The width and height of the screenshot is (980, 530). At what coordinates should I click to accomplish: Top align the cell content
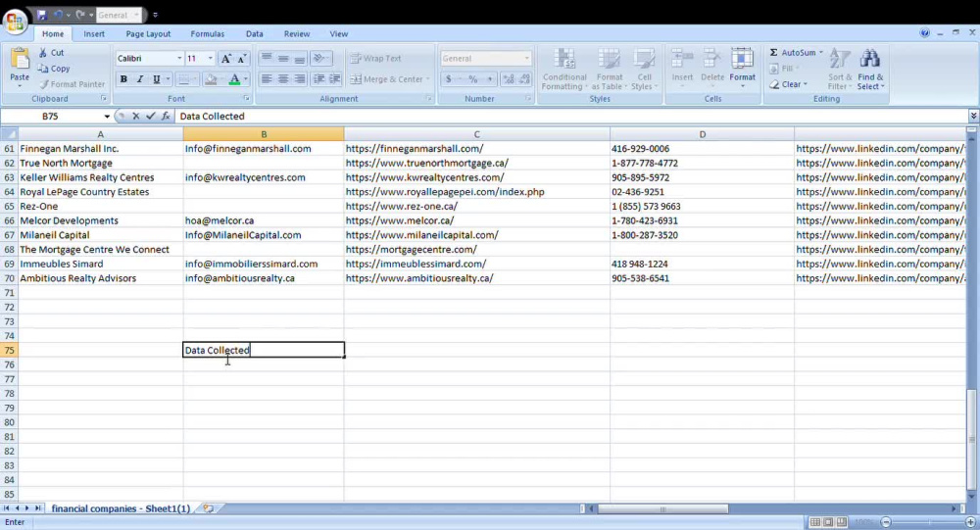pyautogui.click(x=267, y=58)
